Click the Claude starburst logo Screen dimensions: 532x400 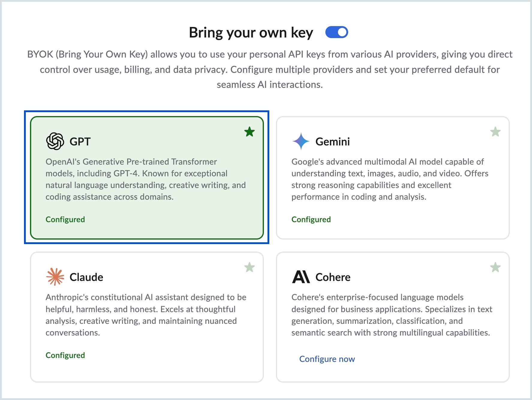coord(55,277)
